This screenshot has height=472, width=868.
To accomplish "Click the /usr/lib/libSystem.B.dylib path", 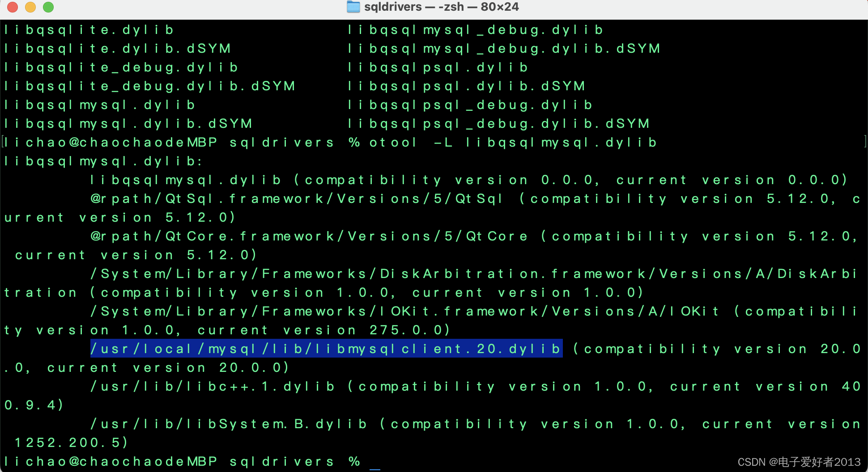I will [229, 424].
